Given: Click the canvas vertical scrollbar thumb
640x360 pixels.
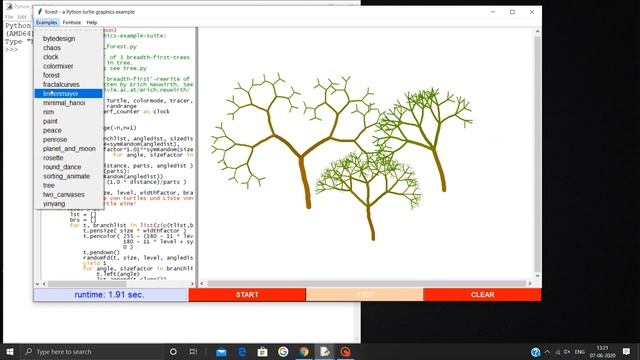Looking at the screenshot, I should (538, 153).
